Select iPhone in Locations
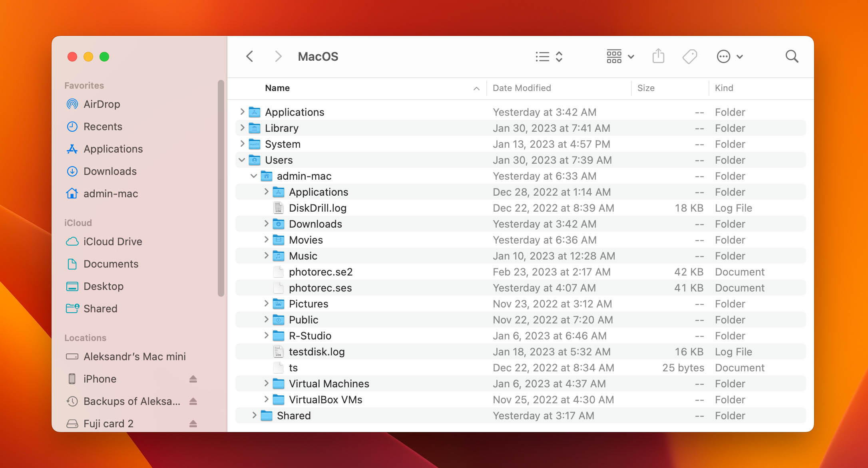Screen dimensions: 868x468 coord(100,379)
